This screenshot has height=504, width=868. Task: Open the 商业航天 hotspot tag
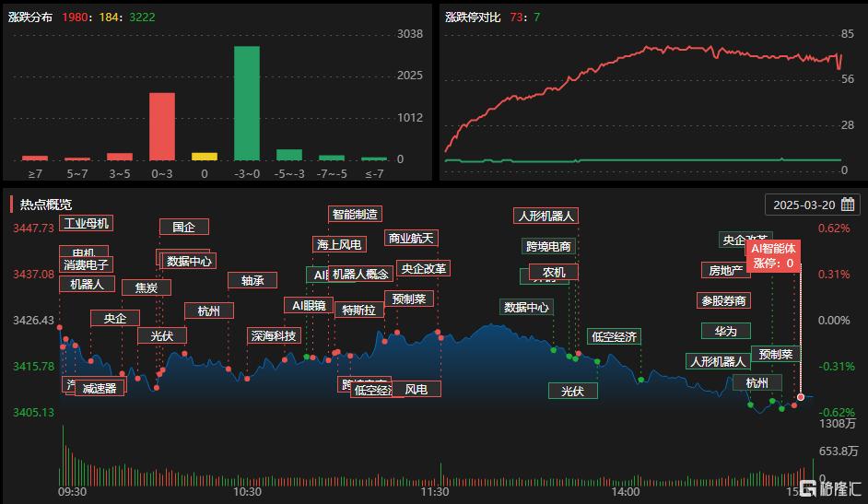pos(410,239)
